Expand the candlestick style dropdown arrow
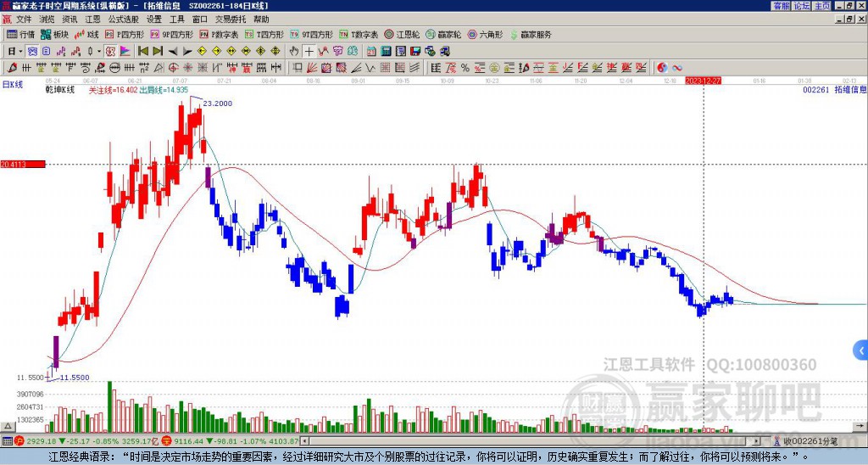Viewport: 868px width, 465px height. point(99,52)
